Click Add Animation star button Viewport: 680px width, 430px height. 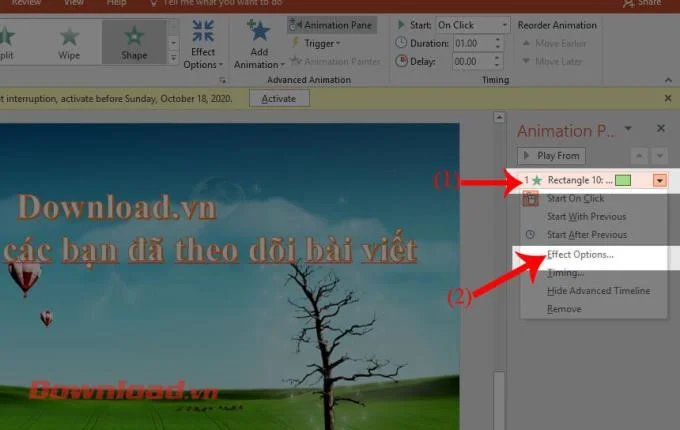pyautogui.click(x=259, y=45)
